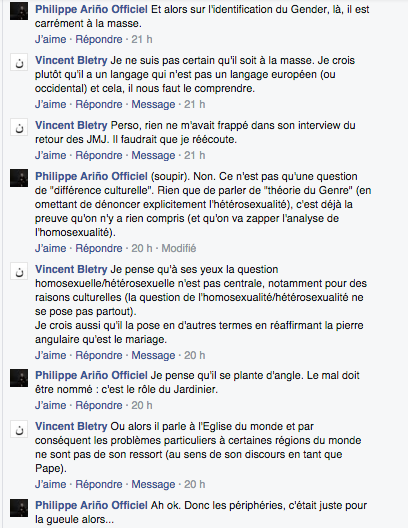Screen dimensions: 408x528
Task: Open Philippe Ariño avatar on périphéries comment
Action: click(x=19, y=507)
